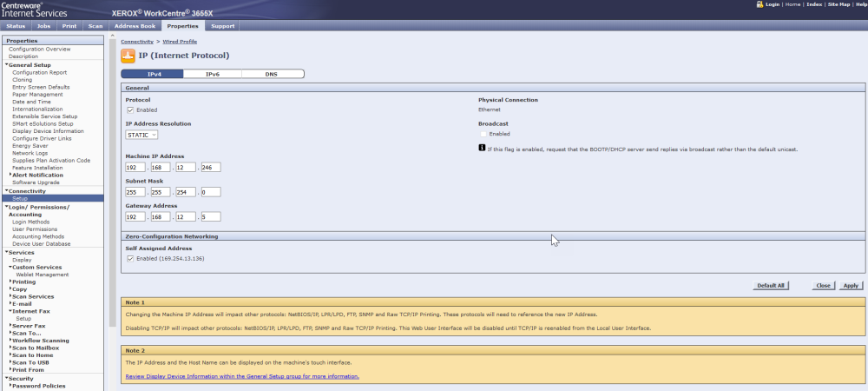868x391 pixels.
Task: Open User Permissions in sidebar
Action: (35, 229)
